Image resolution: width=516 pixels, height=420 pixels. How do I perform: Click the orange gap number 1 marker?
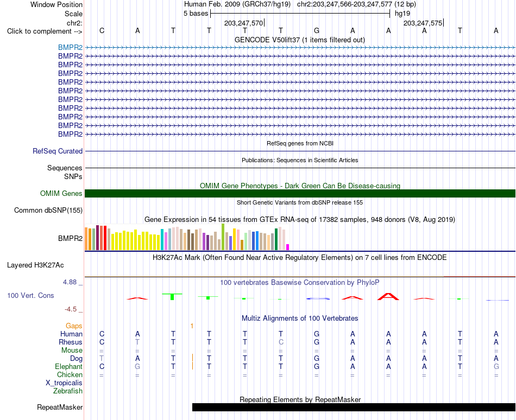coord(192,326)
